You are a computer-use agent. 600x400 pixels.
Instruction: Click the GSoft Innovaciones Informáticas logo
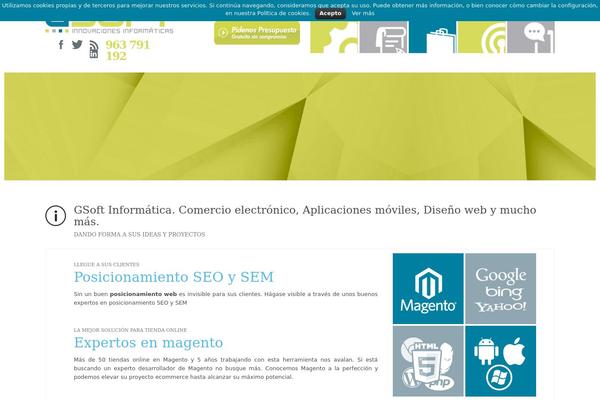click(109, 27)
